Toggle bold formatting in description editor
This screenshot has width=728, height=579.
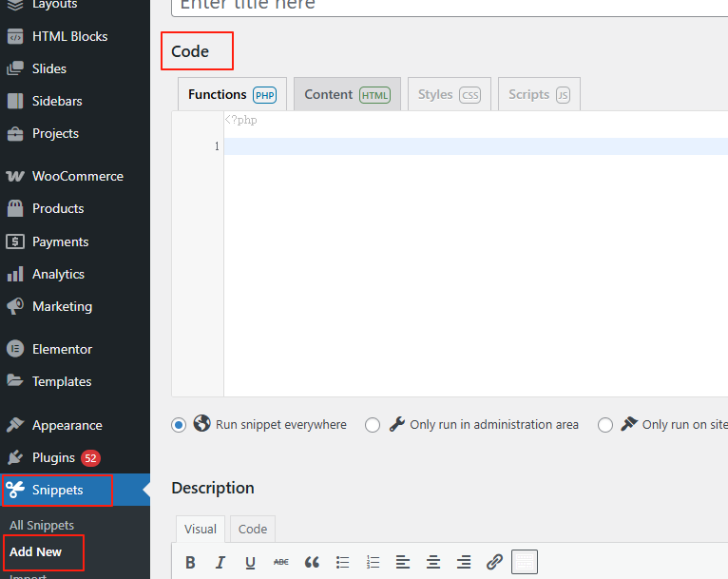coord(190,562)
